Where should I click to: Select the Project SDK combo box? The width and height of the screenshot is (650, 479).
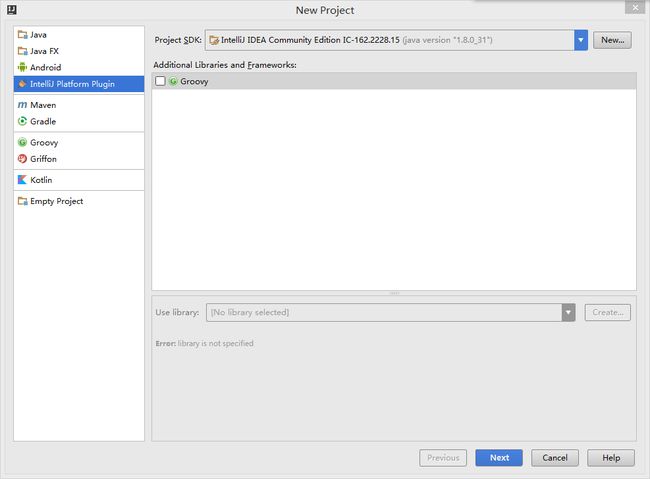point(396,40)
